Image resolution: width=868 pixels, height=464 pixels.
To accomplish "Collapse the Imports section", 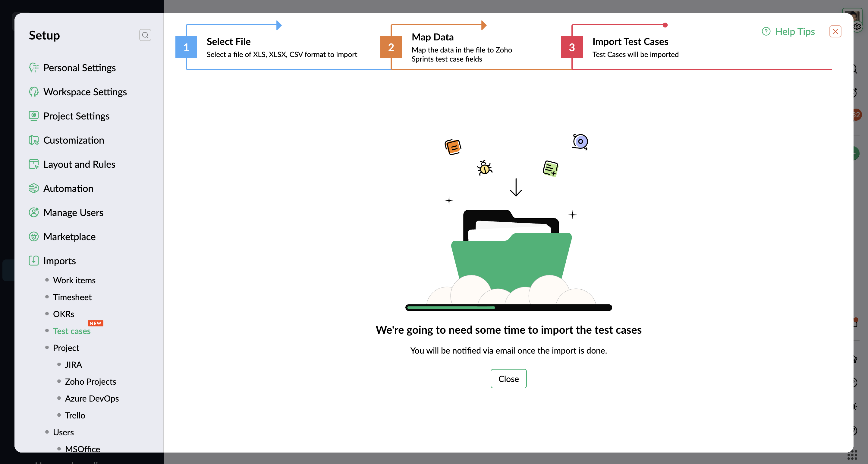I will 59,261.
